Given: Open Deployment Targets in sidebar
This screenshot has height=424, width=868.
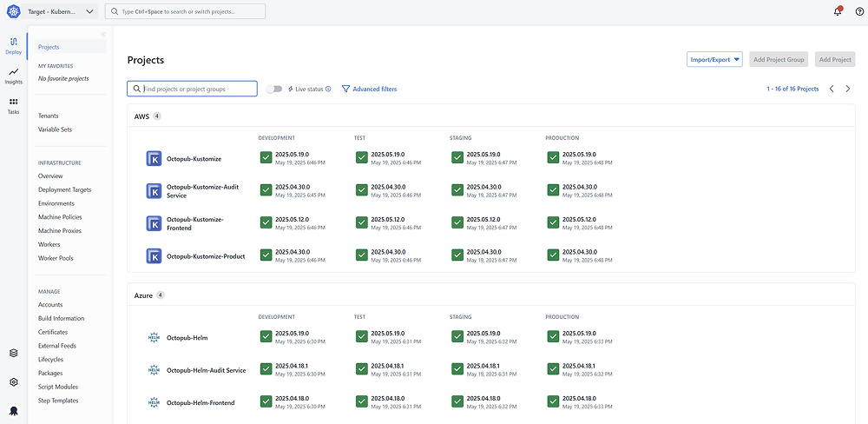Looking at the screenshot, I should click(64, 189).
